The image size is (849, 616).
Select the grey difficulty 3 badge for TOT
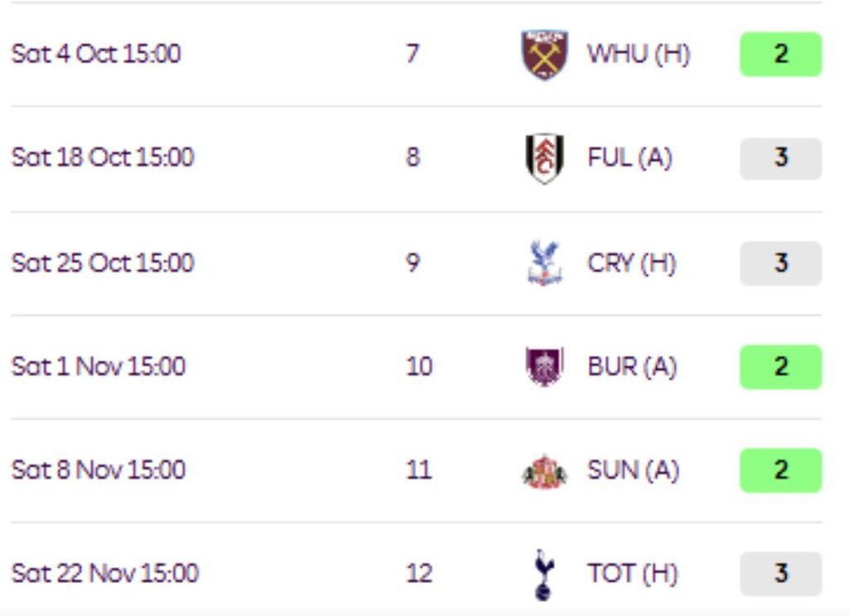point(781,574)
